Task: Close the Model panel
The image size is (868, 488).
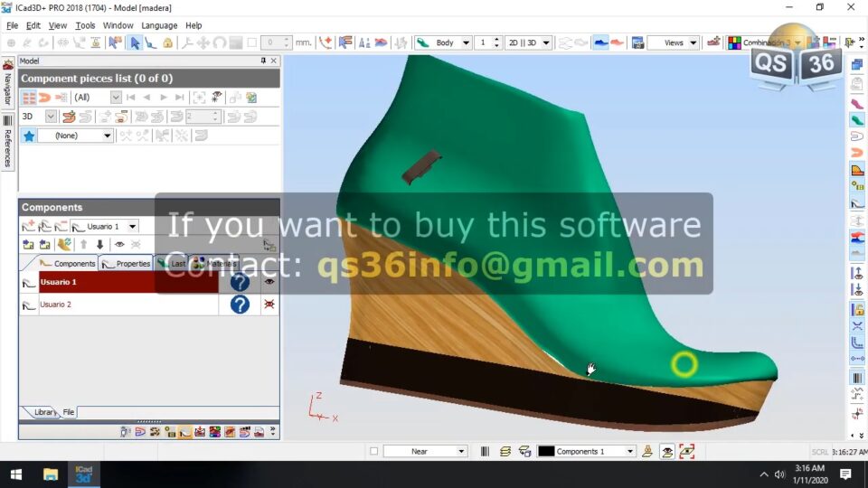Action: (x=273, y=61)
